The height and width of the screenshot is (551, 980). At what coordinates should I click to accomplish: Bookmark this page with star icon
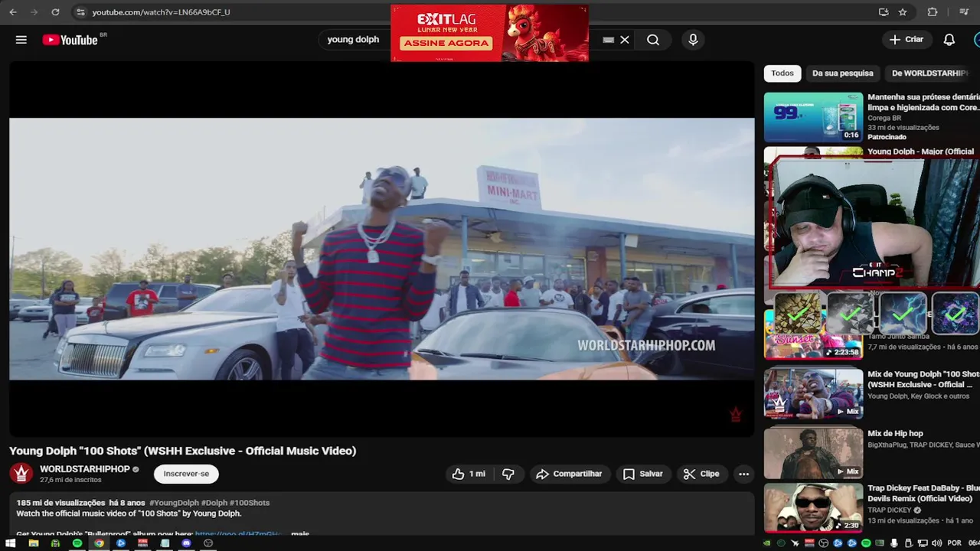903,12
